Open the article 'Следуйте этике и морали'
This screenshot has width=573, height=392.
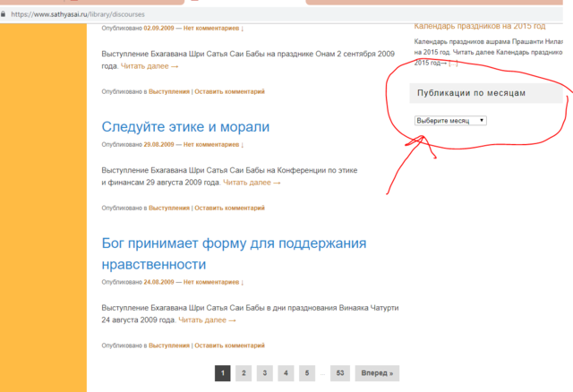[185, 127]
